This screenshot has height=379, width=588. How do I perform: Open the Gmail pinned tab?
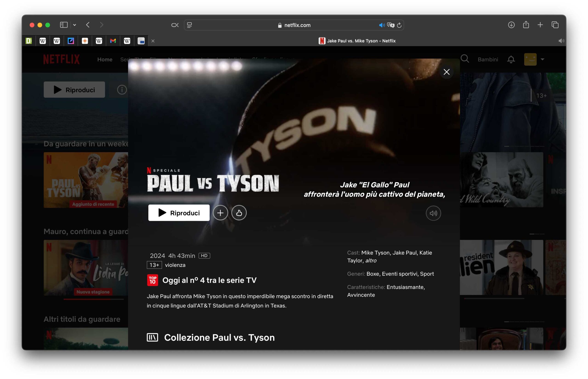pos(113,41)
